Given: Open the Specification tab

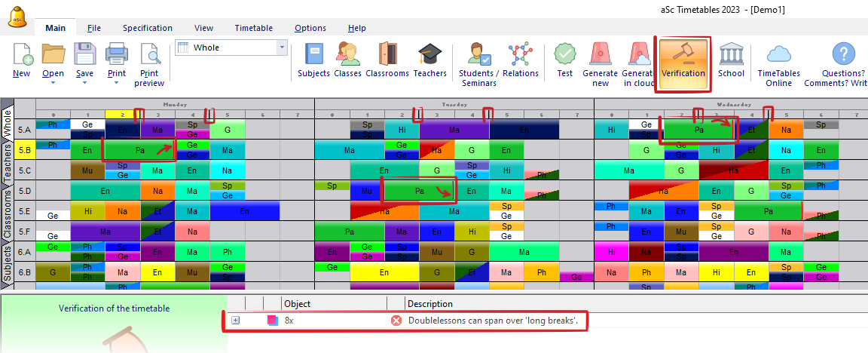Looking at the screenshot, I should pos(147,28).
